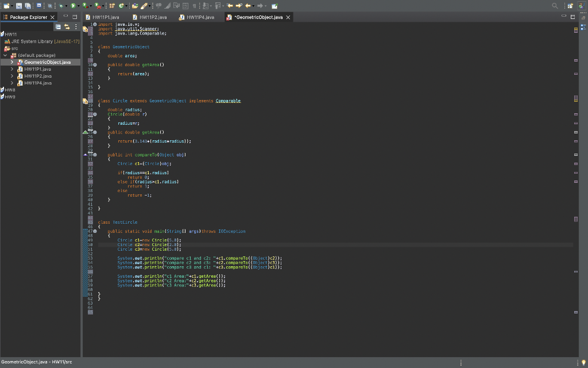
Task: Run the program with green Run button
Action: (73, 6)
